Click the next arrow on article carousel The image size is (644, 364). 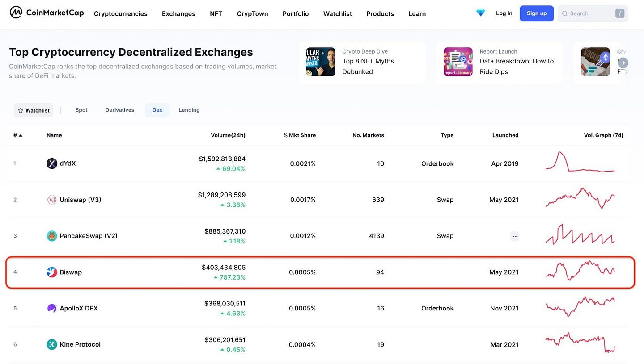tap(623, 63)
